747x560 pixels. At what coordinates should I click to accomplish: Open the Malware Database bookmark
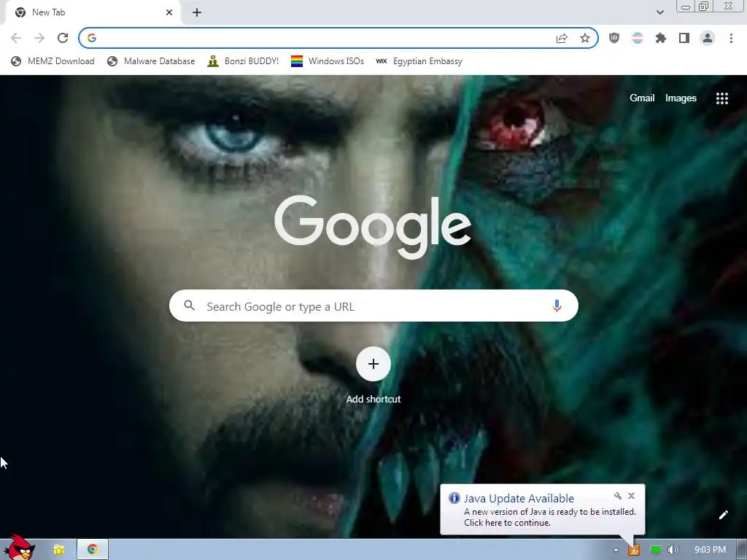pos(151,61)
